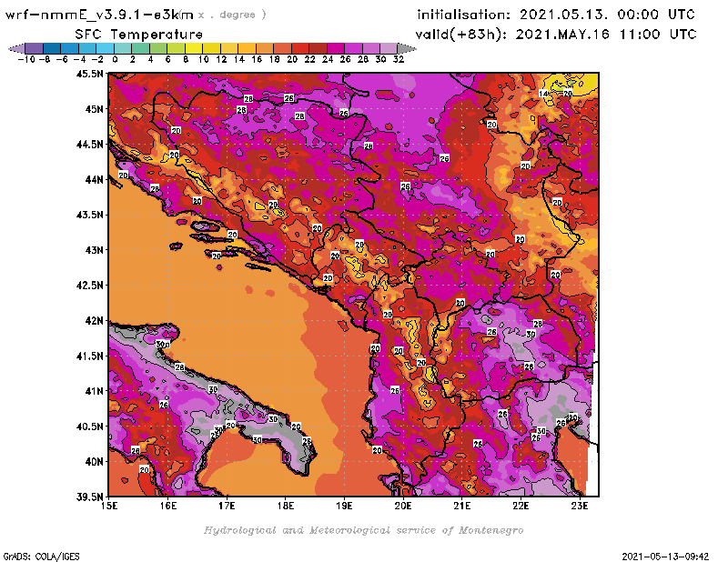Click the 'SFC Temperature' heading
This screenshot has height=562, width=728.
click(x=139, y=35)
